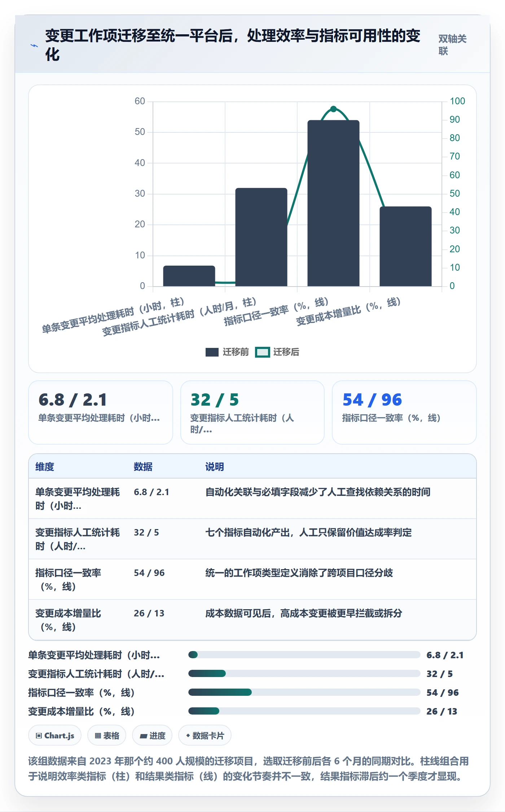Image resolution: width=505 pixels, height=812 pixels.
Task: Click the note 统一的工作项类型定义消除了跨项目口径分歧
Action: 299,573
